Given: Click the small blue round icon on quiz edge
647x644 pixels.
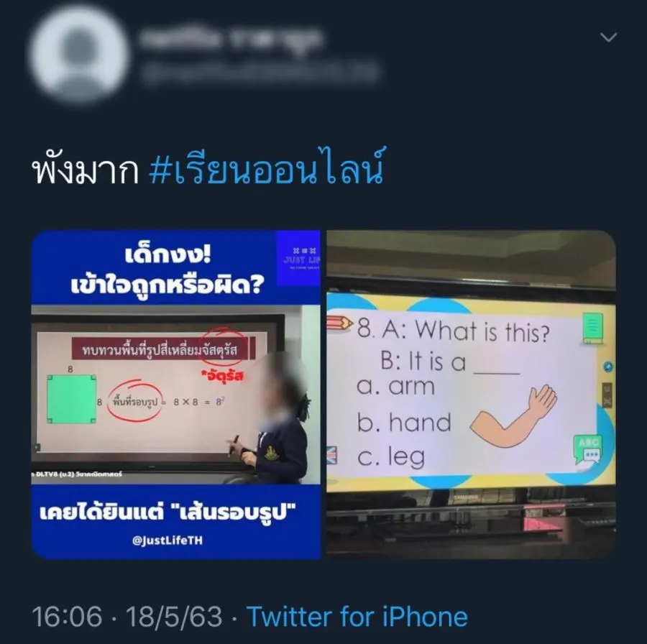Looking at the screenshot, I should coord(608,367).
